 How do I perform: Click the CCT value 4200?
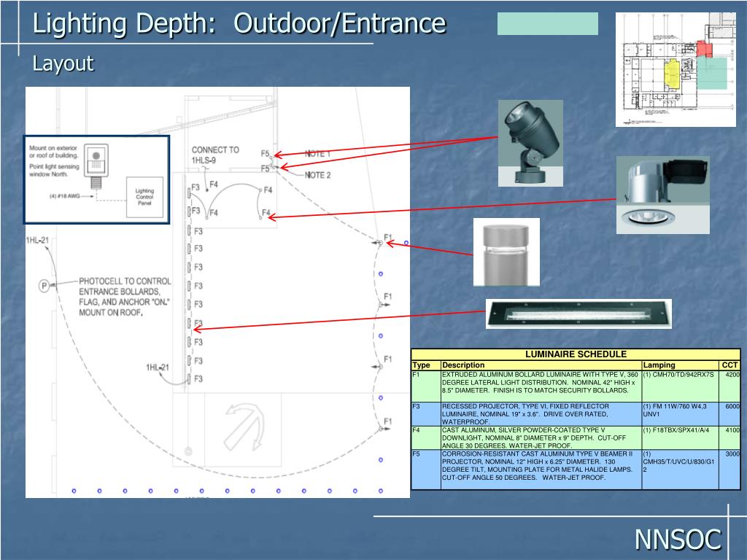[732, 375]
